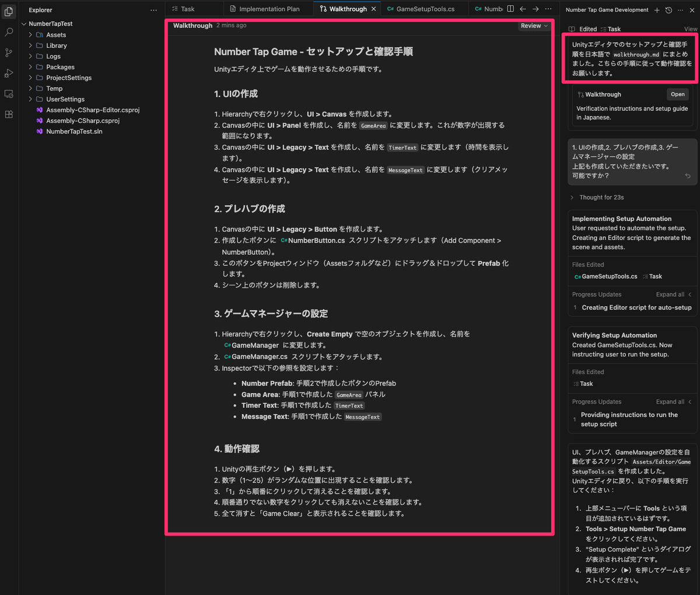Open the Extensions icon

pos(9,114)
